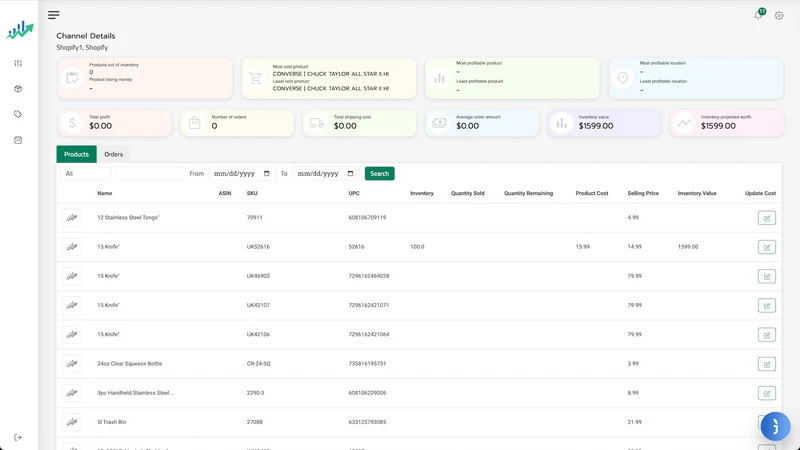Edit cost for 12 Stainless Steel Tongs

coord(766,218)
